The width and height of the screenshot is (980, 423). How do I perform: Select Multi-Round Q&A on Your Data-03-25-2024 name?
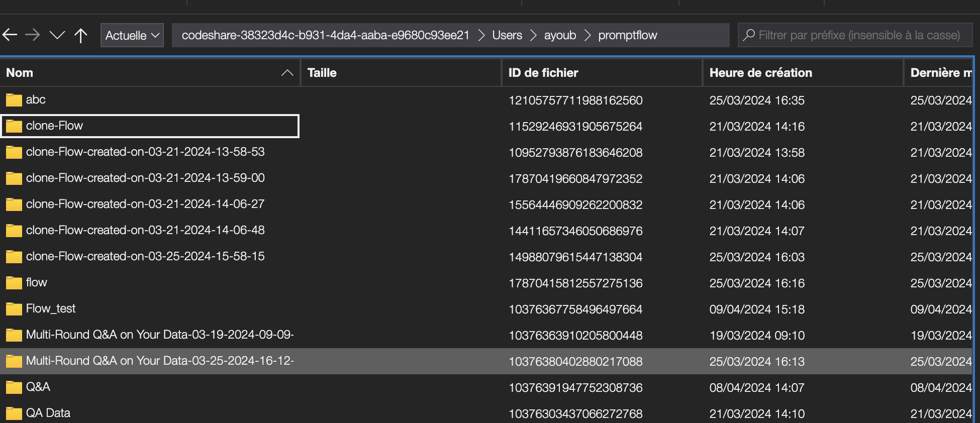160,361
